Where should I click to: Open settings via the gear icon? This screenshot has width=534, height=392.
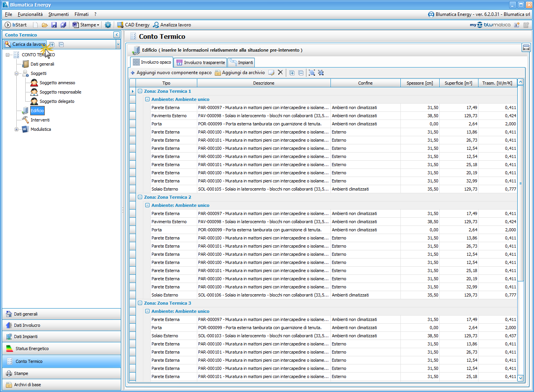108,25
